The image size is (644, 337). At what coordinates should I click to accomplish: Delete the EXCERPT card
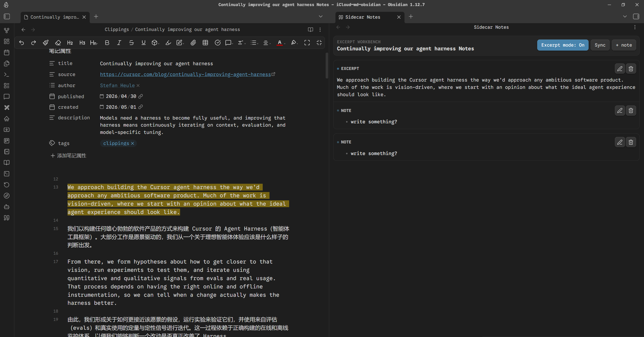(631, 69)
